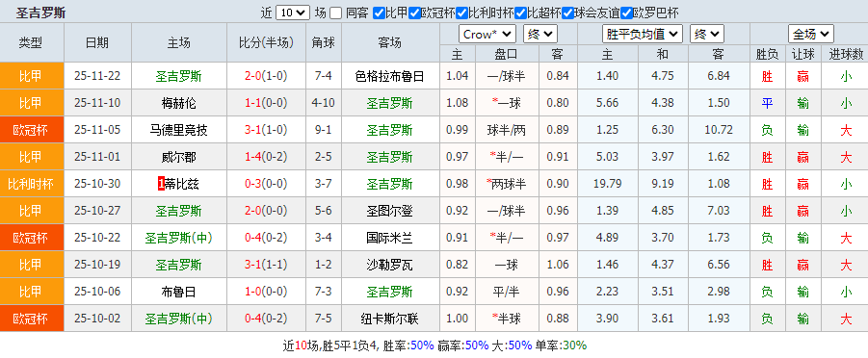Open the 胜平负均值 dropdown
This screenshot has width=868, height=358.
coord(643,35)
